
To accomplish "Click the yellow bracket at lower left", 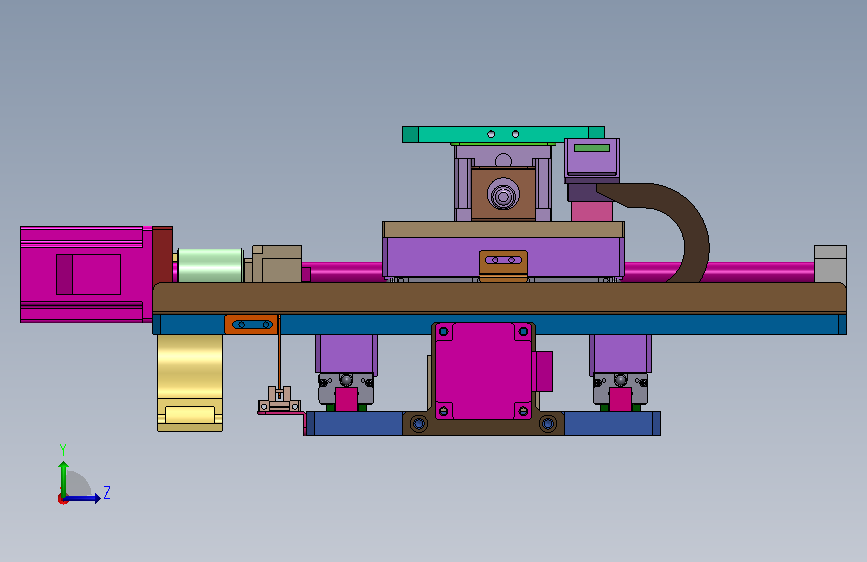I will click(190, 383).
